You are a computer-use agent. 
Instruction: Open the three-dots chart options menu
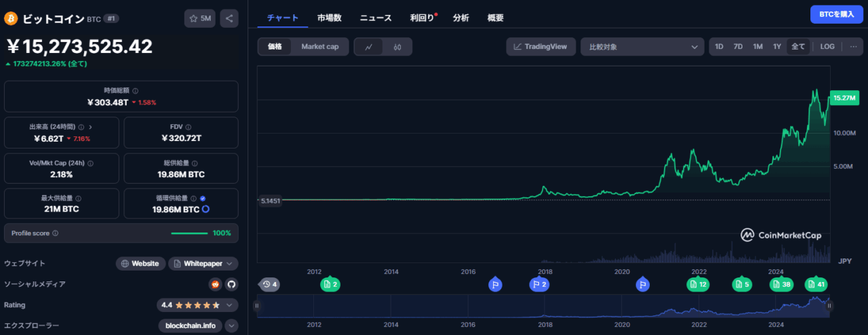coord(852,47)
